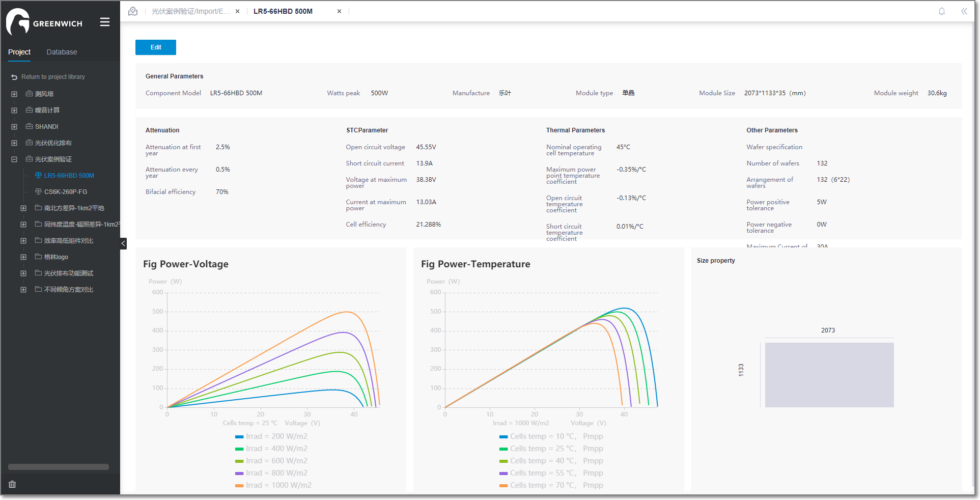Close the LR5-66HBD 500M tab
This screenshot has width=980, height=500.
coord(339,11)
